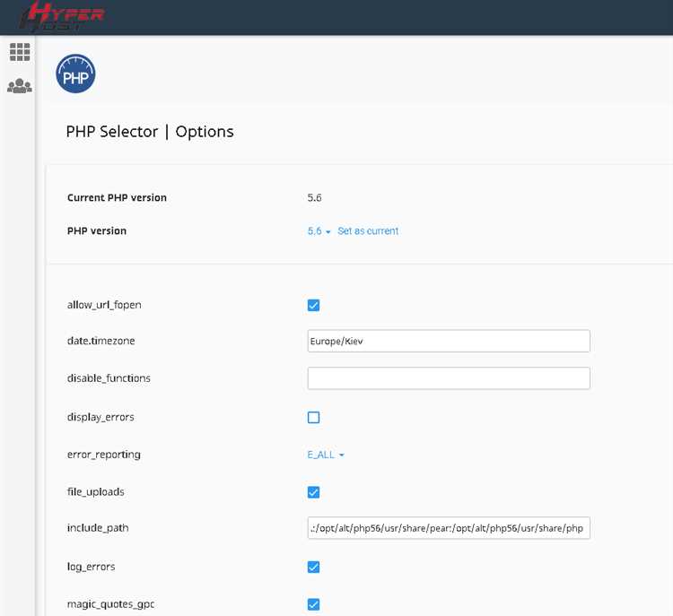Click the blue PHP Selector icon
The width and height of the screenshot is (673, 616).
click(x=75, y=74)
